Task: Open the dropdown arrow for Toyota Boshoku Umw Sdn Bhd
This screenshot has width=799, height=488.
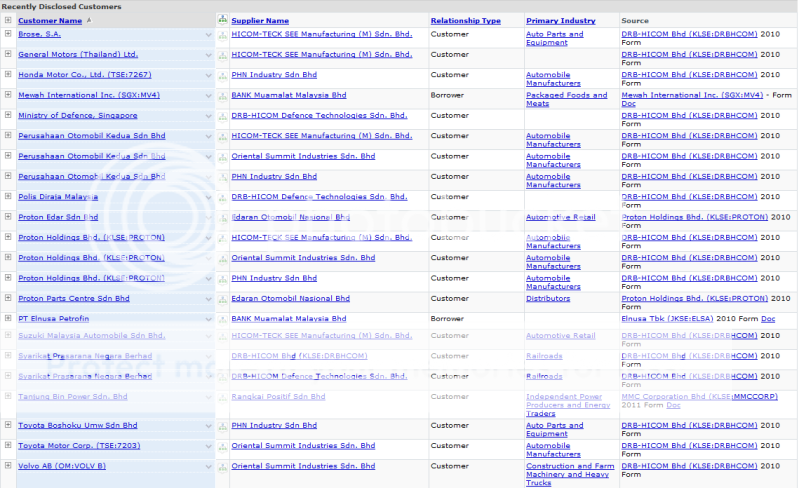Action: coord(209,426)
